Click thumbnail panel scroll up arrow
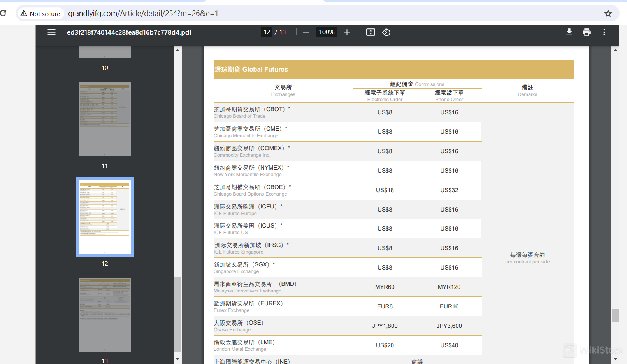The height and width of the screenshot is (364, 627). coord(177,50)
